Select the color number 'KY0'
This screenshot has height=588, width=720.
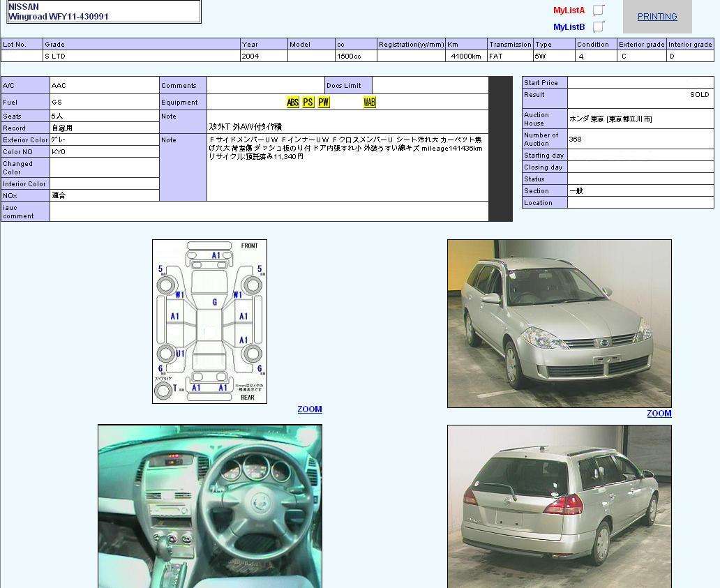coord(59,151)
